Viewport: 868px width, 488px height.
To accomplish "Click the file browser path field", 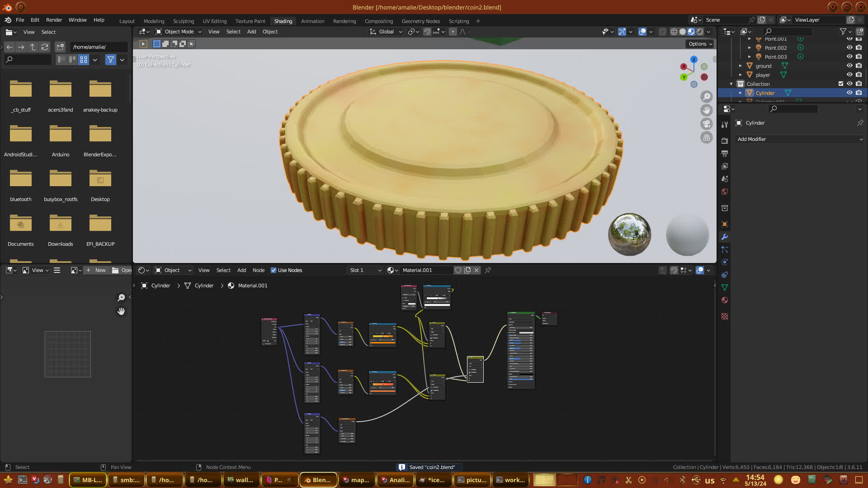I will point(99,47).
